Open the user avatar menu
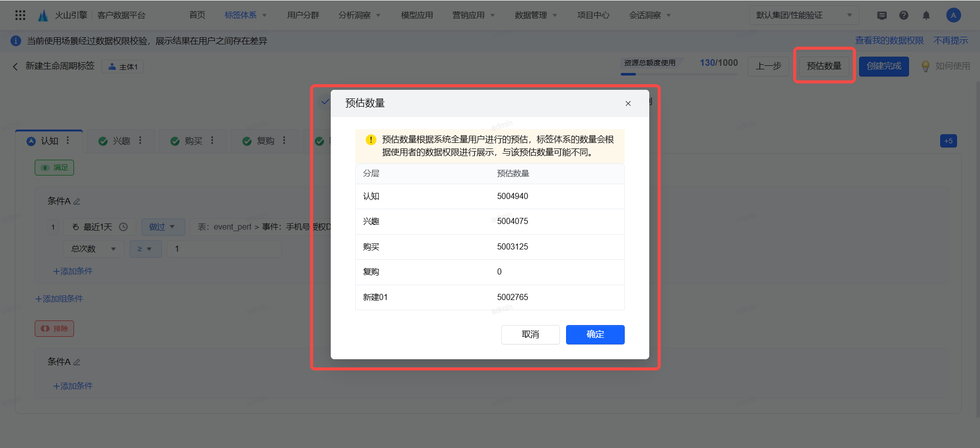This screenshot has width=980, height=448. (x=953, y=15)
